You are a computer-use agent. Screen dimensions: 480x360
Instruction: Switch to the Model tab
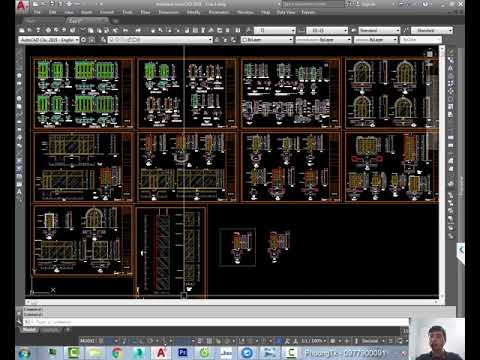tap(29, 330)
